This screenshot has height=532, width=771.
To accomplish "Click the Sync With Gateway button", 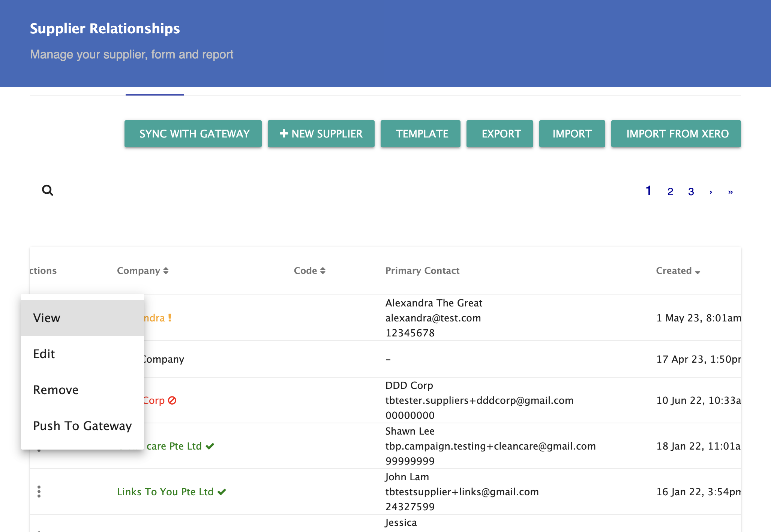I will click(x=193, y=134).
